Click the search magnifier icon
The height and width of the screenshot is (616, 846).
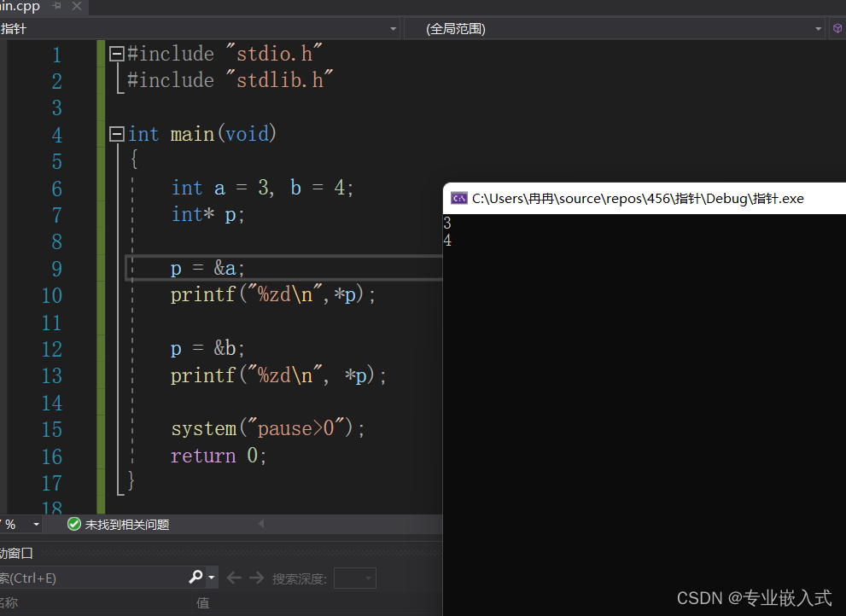click(x=195, y=577)
